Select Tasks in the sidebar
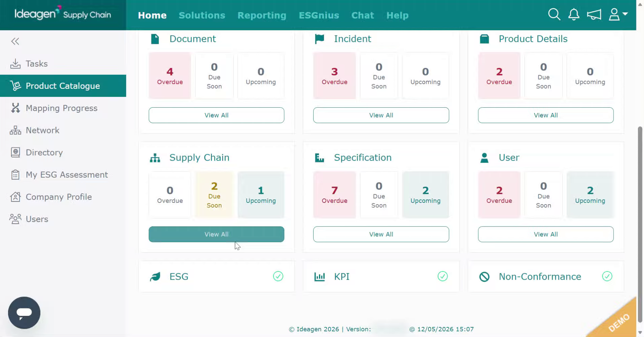Image resolution: width=644 pixels, height=337 pixels. (x=63, y=64)
